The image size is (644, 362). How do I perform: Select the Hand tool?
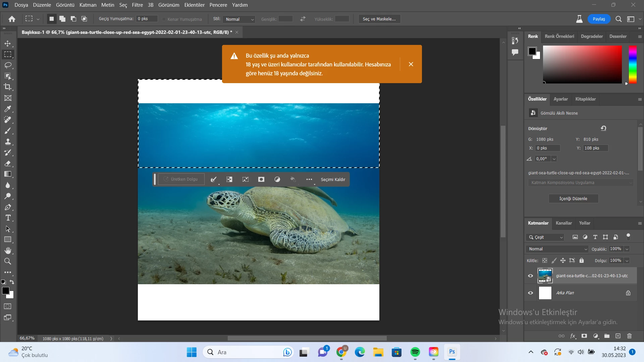pos(8,250)
